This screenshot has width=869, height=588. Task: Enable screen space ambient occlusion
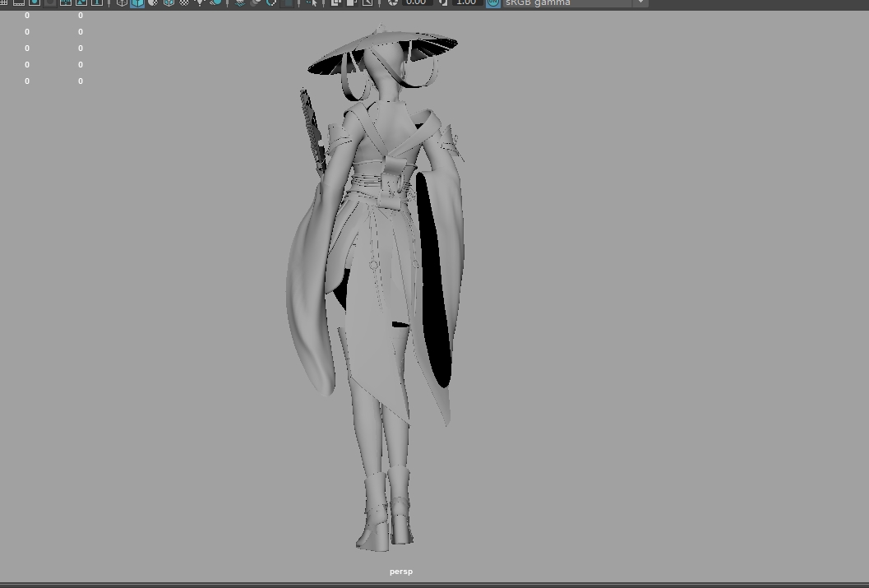point(240,3)
